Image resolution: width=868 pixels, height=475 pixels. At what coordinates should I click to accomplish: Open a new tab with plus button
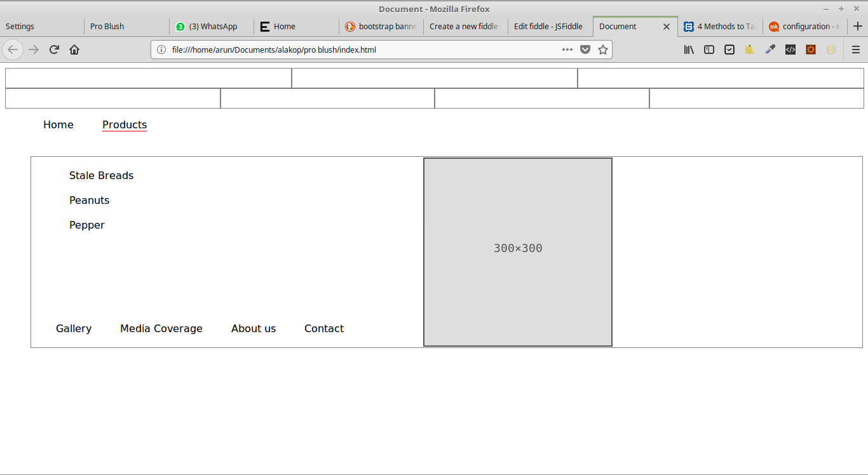(x=857, y=26)
